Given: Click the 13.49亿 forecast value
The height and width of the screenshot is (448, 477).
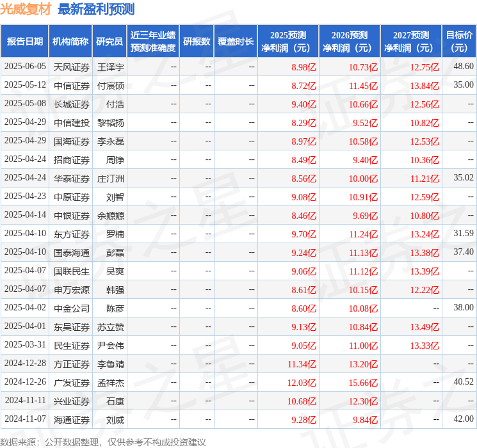Looking at the screenshot, I should tap(424, 327).
